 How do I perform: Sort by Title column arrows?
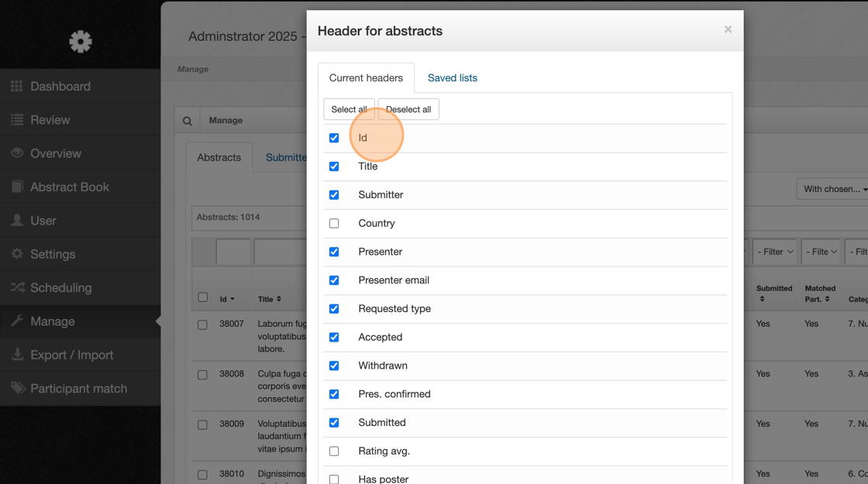coord(279,299)
